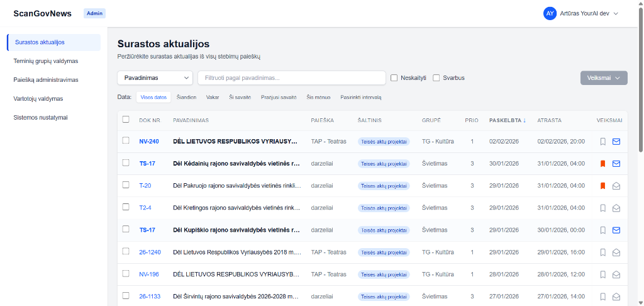The width and height of the screenshot is (644, 306).
Task: Check the 26-1240 row checkbox
Action: pos(126,251)
